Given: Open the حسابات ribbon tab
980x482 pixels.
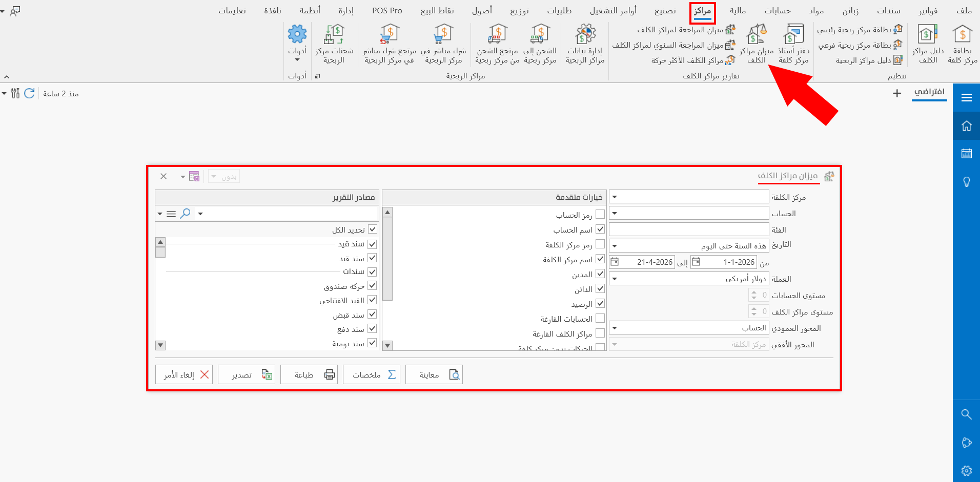Looking at the screenshot, I should point(778,11).
